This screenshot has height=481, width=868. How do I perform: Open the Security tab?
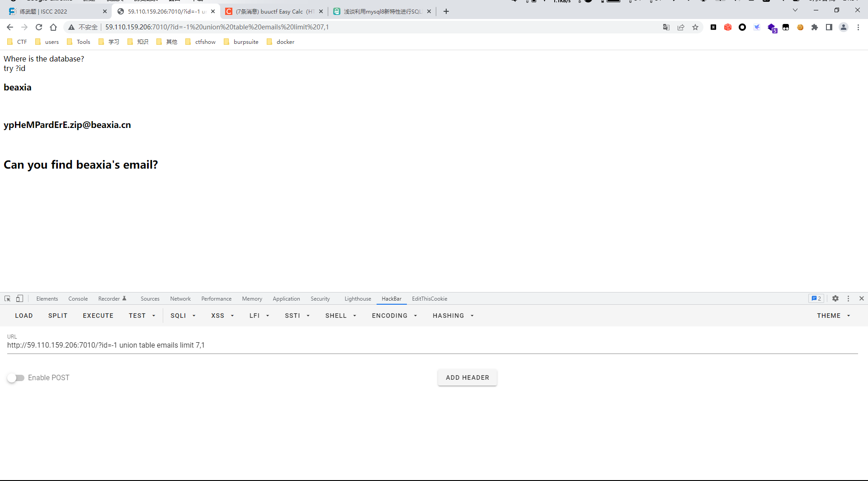pyautogui.click(x=320, y=299)
